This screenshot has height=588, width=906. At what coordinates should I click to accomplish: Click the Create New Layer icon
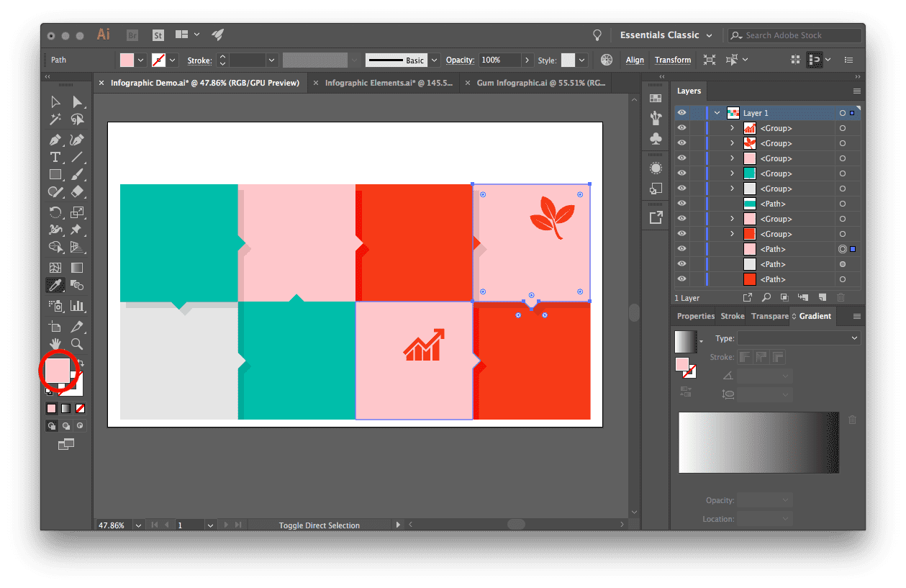(824, 297)
